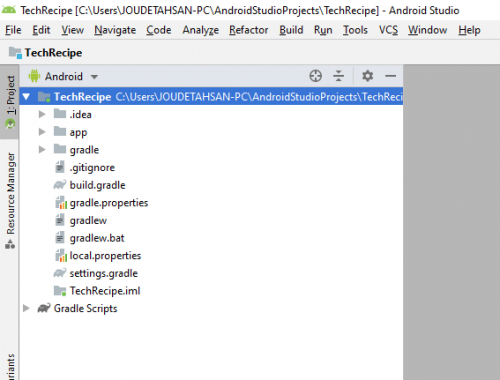Viewport: 500px width, 380px height.
Task: Select the build.gradle file name
Action: 97,185
